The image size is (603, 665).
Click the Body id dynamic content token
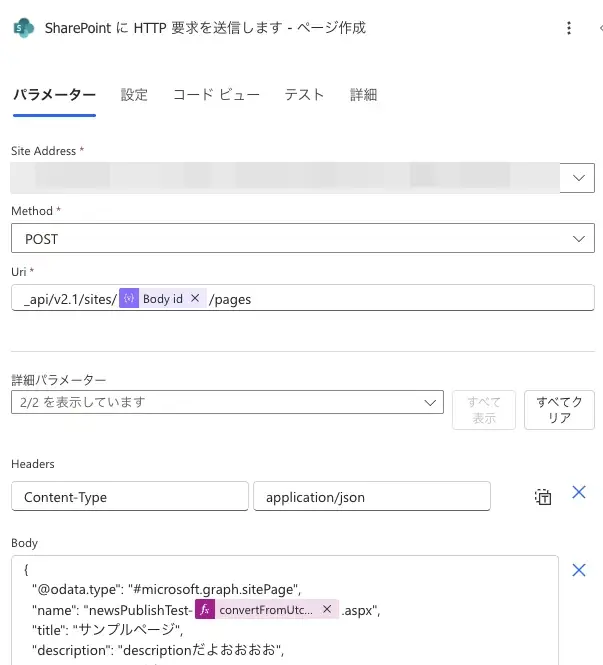(163, 299)
